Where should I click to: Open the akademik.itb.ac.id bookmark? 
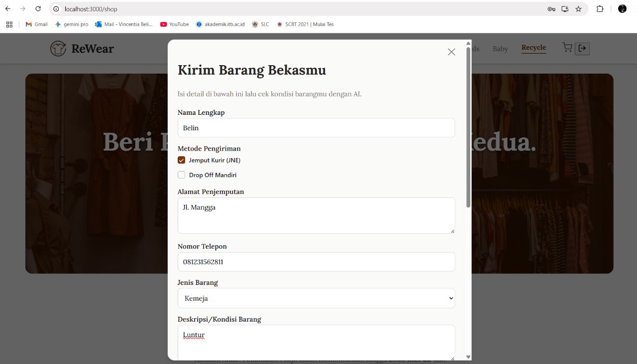[x=220, y=24]
